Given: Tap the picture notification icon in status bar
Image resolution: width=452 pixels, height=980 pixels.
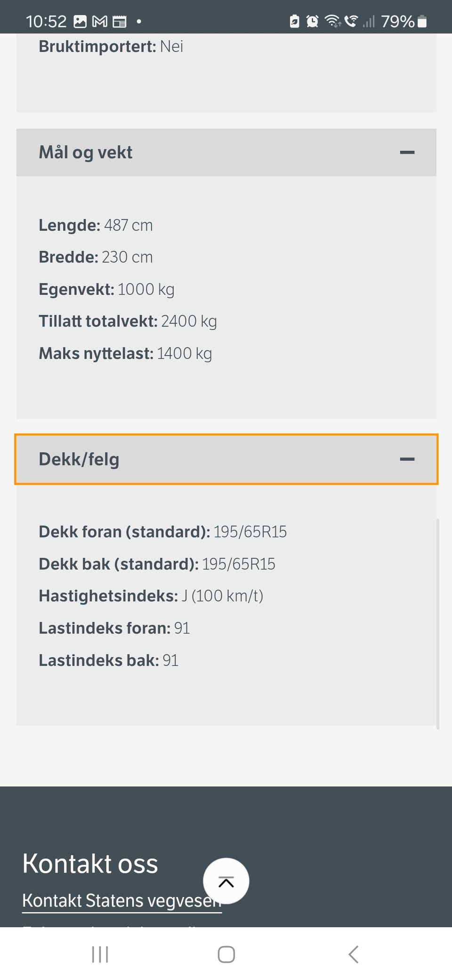Looking at the screenshot, I should coord(80,22).
